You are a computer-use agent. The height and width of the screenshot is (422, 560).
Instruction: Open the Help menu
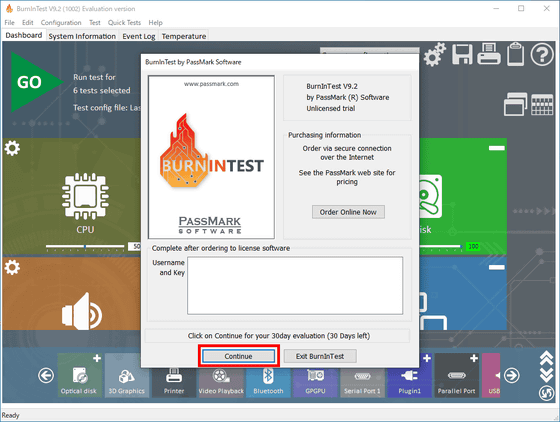click(155, 22)
